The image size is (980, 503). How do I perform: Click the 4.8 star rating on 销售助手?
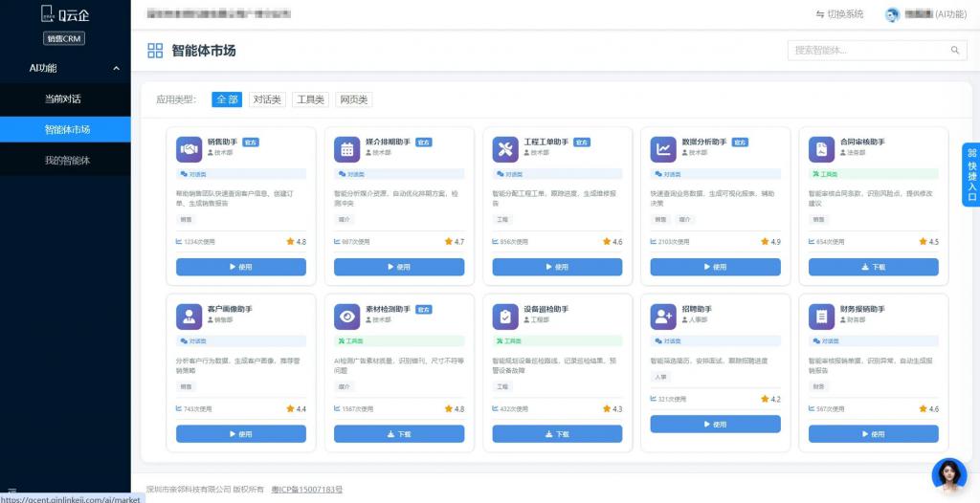(297, 241)
